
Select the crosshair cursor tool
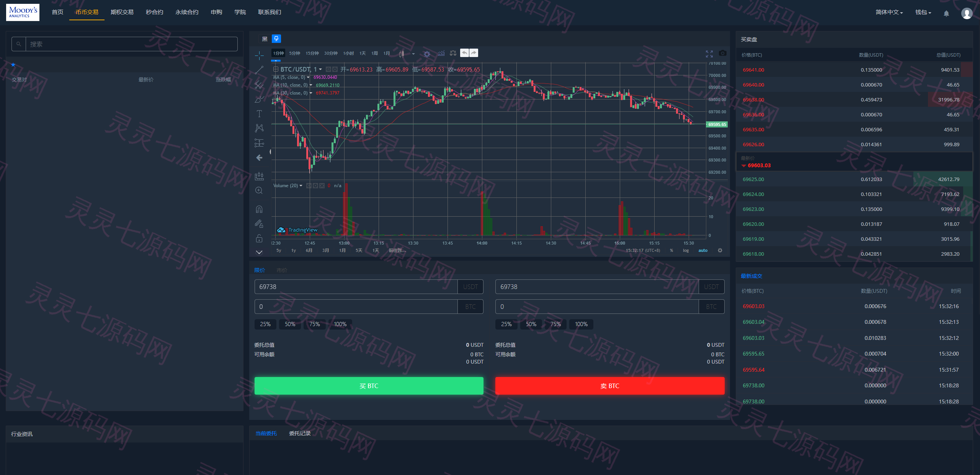click(x=259, y=55)
